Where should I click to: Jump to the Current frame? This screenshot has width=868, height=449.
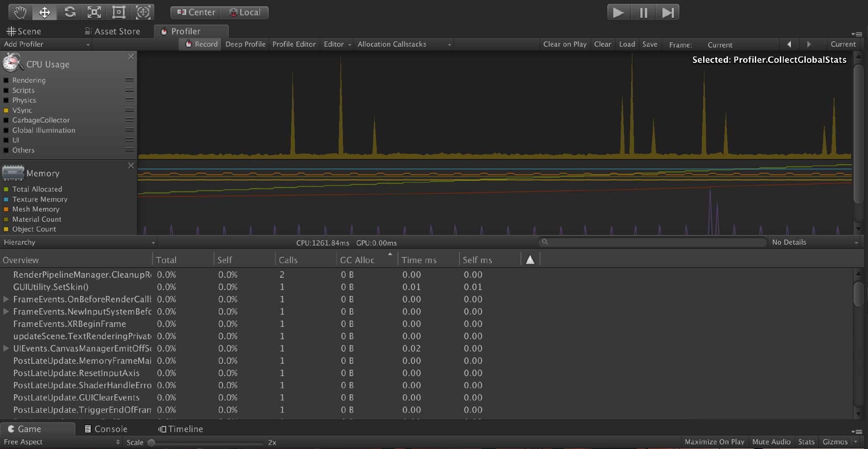tap(843, 44)
